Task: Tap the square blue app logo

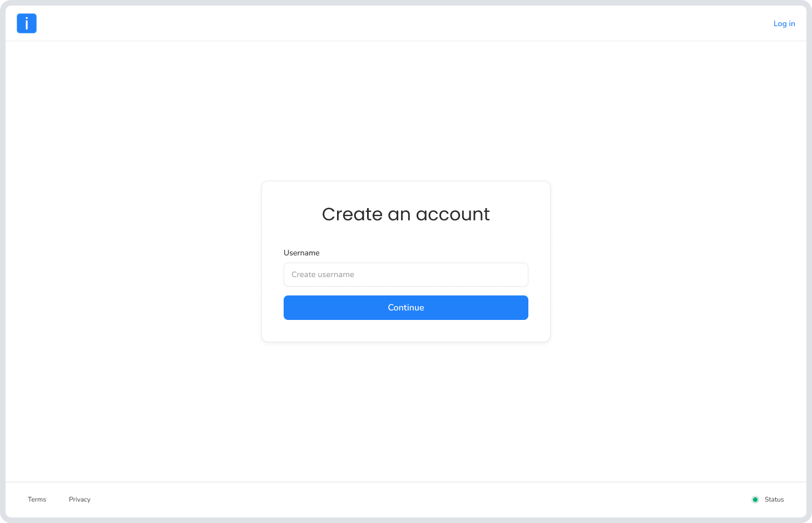Action: click(27, 23)
